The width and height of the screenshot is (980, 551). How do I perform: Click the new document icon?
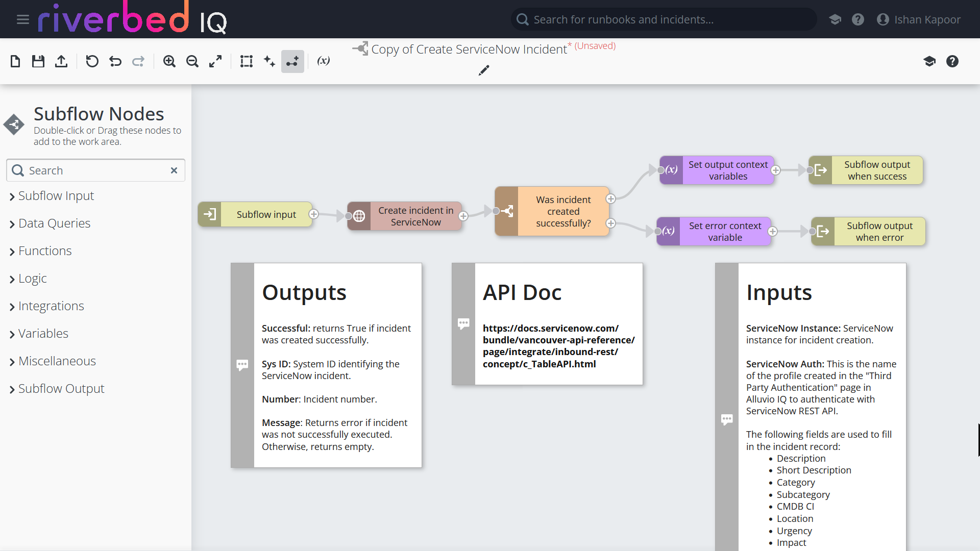(x=16, y=61)
